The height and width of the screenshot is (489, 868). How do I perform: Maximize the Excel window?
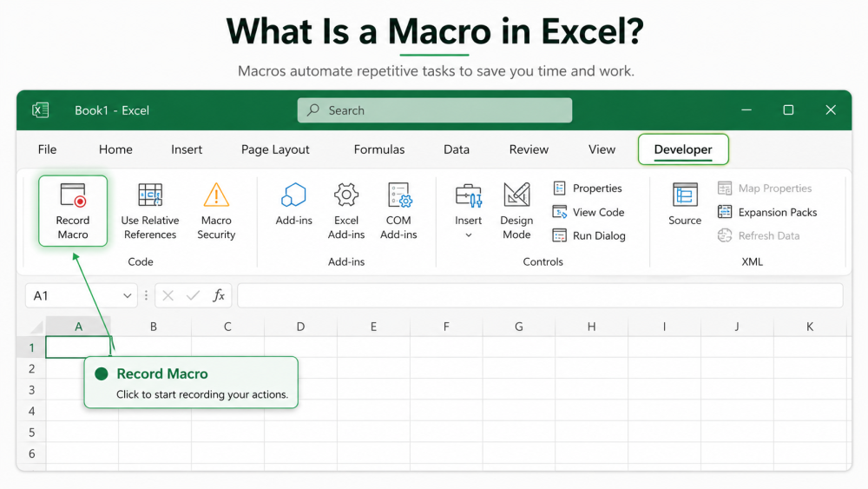point(788,110)
